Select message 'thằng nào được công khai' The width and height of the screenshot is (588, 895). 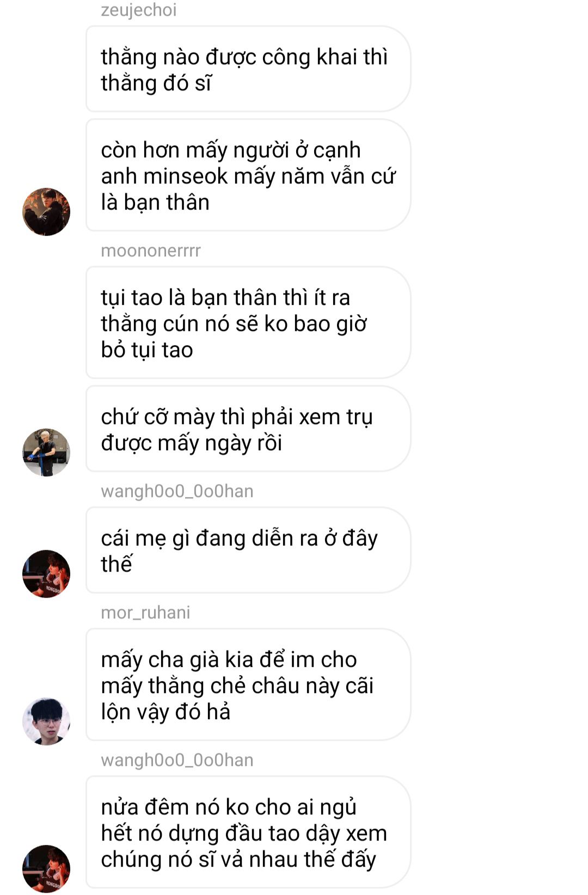(x=248, y=69)
